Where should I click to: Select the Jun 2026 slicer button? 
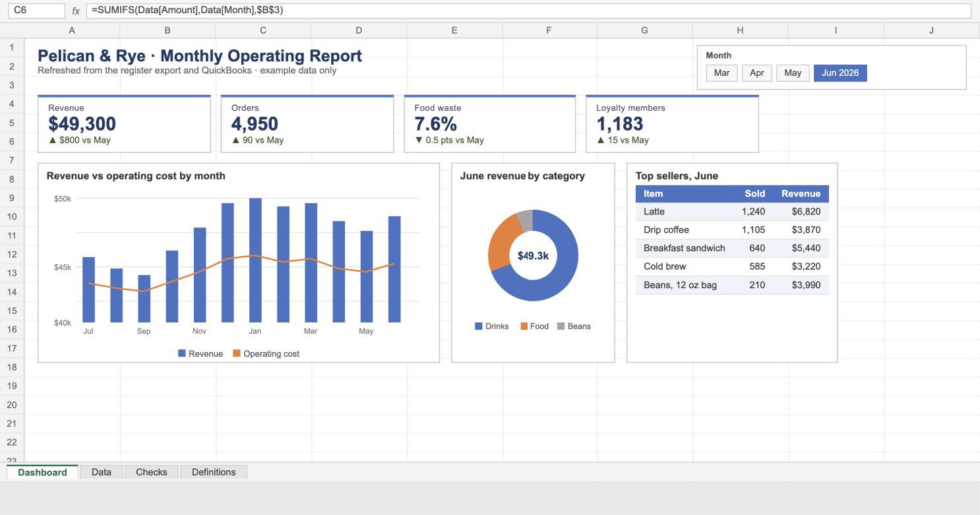coord(840,73)
